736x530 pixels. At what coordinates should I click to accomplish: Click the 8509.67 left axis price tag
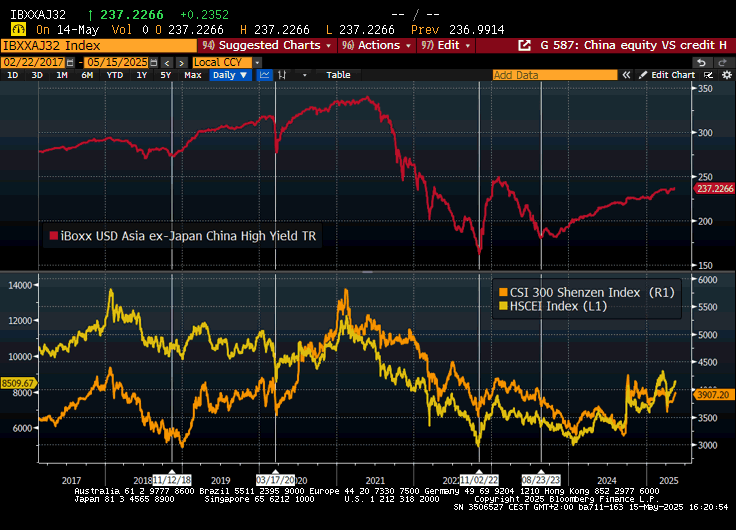pos(18,384)
